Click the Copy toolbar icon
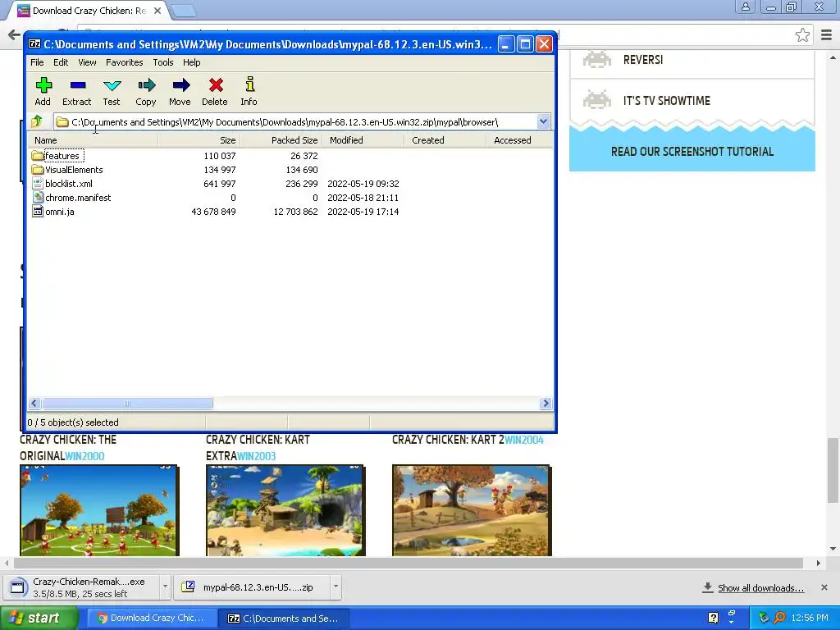Viewport: 840px width, 630px height. coord(146,85)
